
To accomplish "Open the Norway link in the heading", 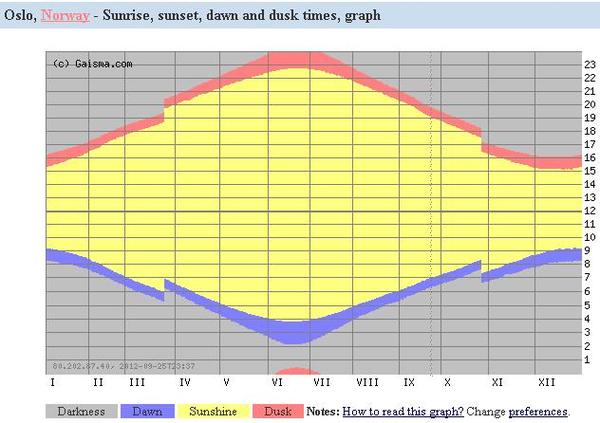I will click(x=65, y=15).
